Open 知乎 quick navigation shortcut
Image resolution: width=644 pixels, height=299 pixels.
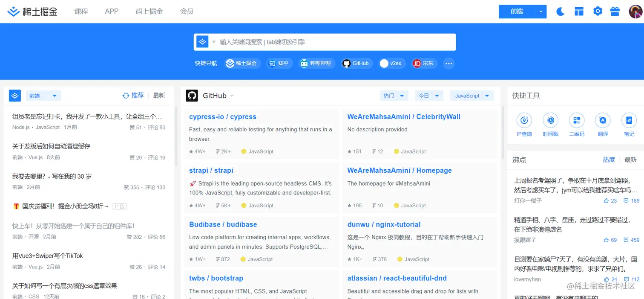tap(279, 63)
